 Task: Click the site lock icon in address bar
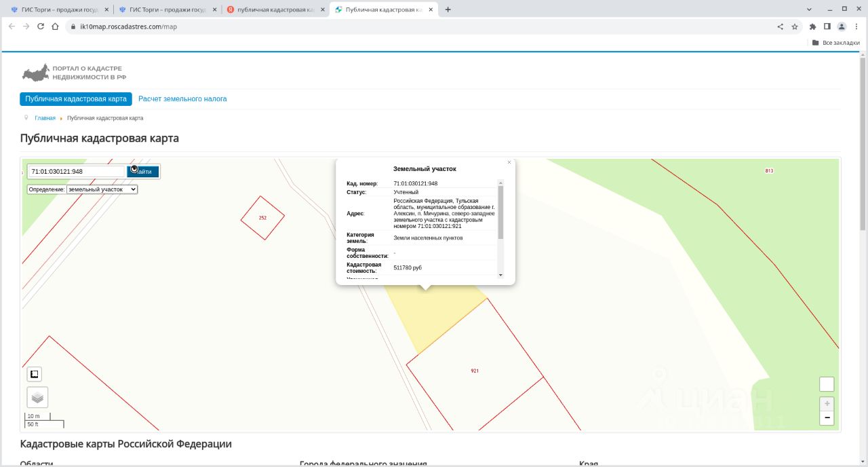click(73, 26)
